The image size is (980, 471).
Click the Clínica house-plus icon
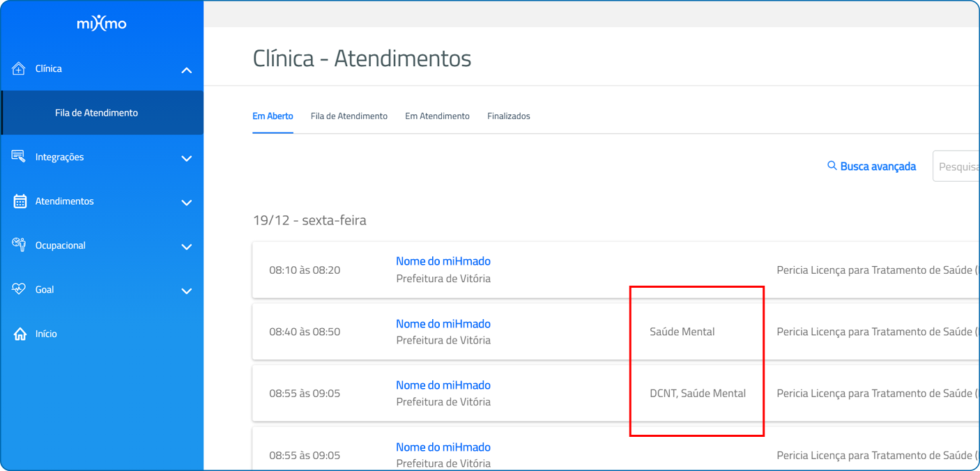pos(19,68)
